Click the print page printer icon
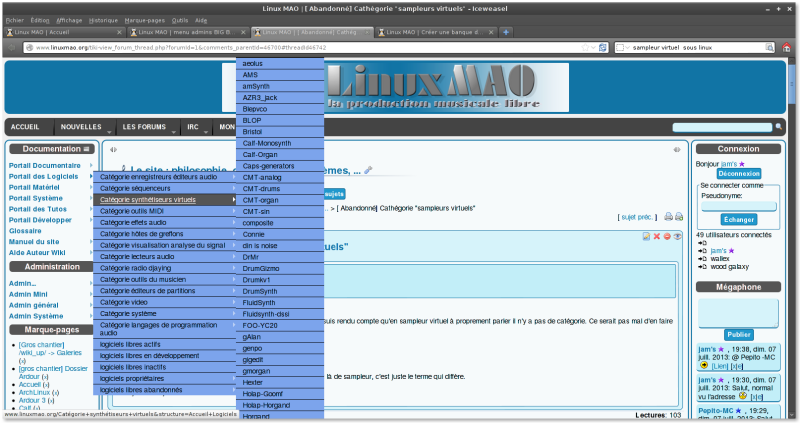The image size is (800, 423). click(668, 217)
